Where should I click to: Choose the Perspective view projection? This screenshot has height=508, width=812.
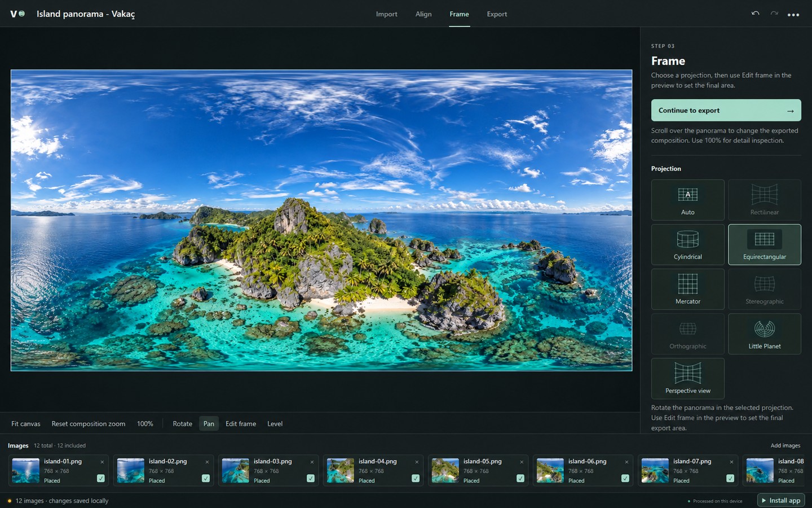[687, 378]
